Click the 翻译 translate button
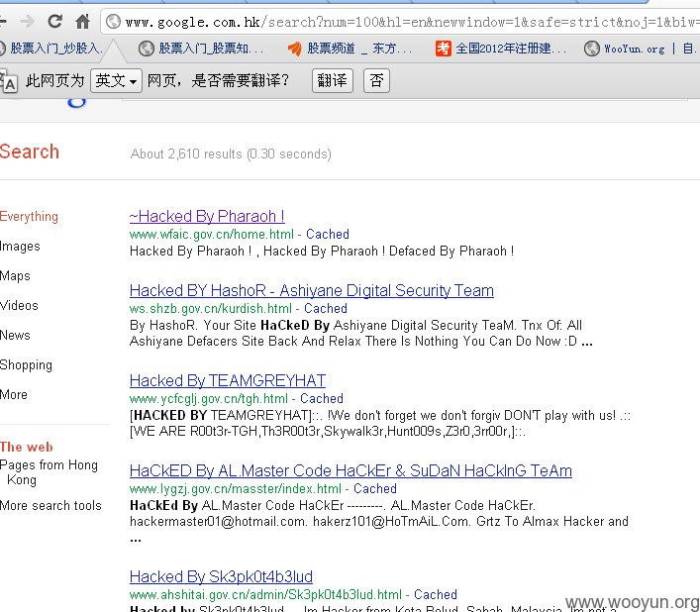Screen dimensions: 700x612 tap(332, 81)
